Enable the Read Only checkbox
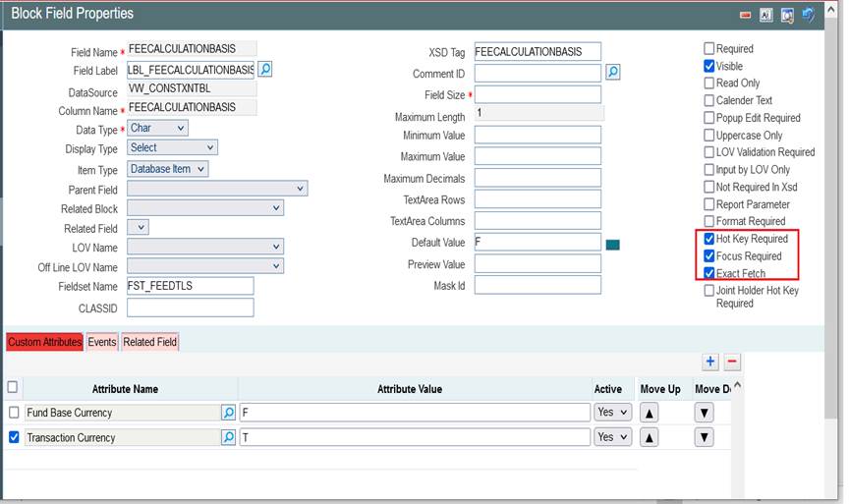The width and height of the screenshot is (849, 504). click(708, 83)
